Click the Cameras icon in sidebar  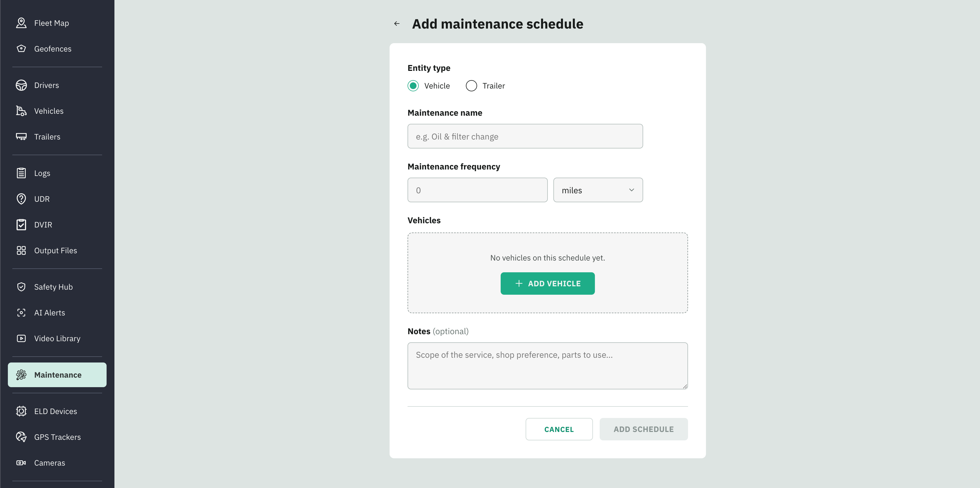pyautogui.click(x=21, y=463)
